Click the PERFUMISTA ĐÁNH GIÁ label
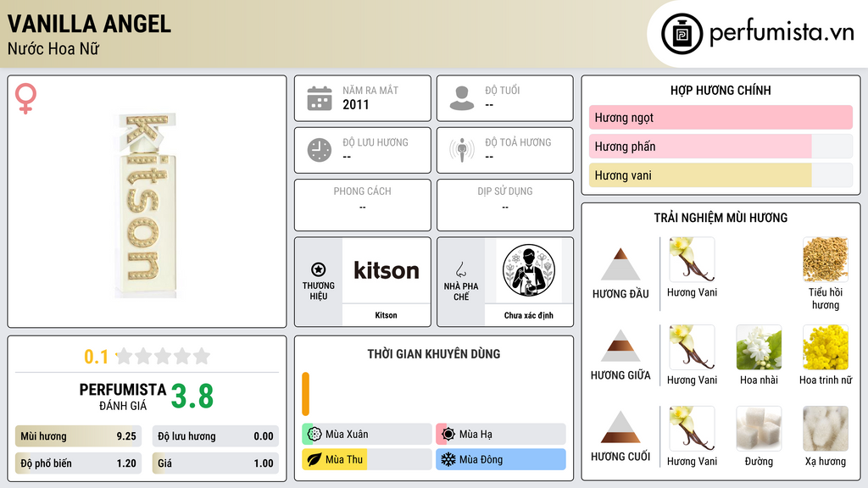Viewport: 868px width, 488px height. (122, 396)
